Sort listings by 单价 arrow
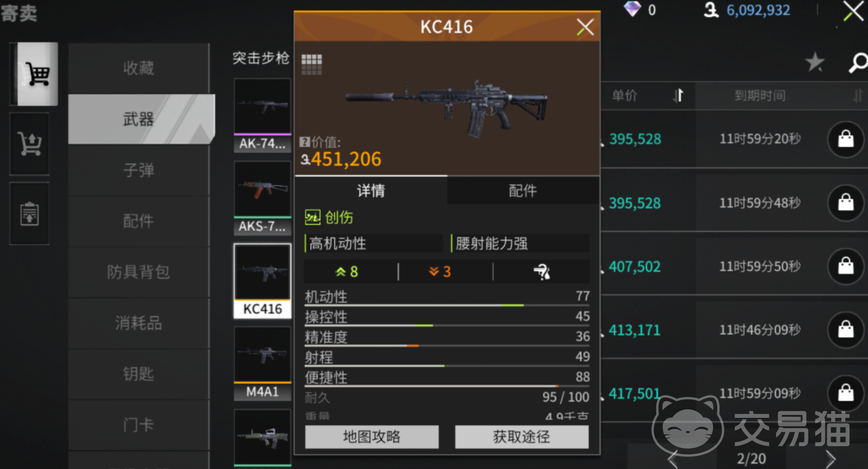Viewport: 868px width, 469px height. click(678, 95)
